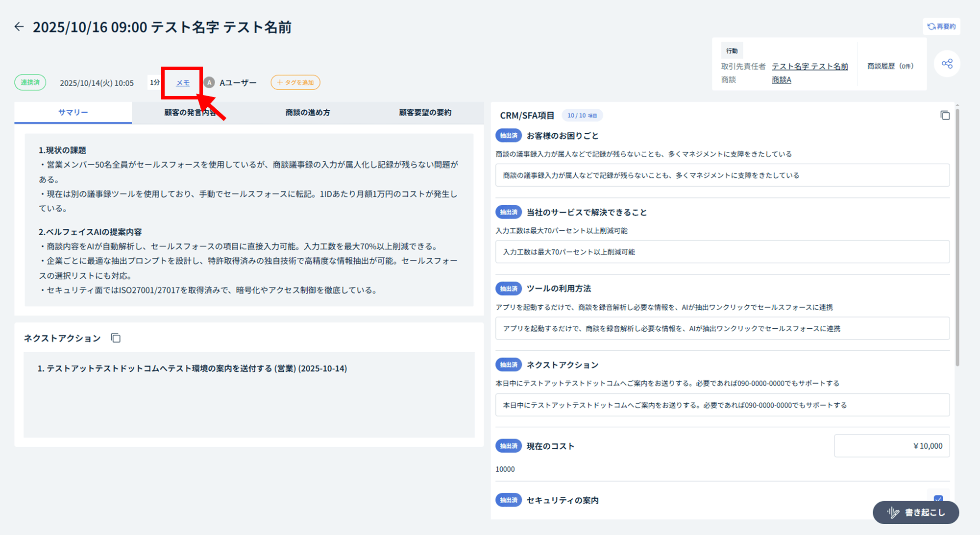Open the 書き起こし transcript button

coord(915,512)
